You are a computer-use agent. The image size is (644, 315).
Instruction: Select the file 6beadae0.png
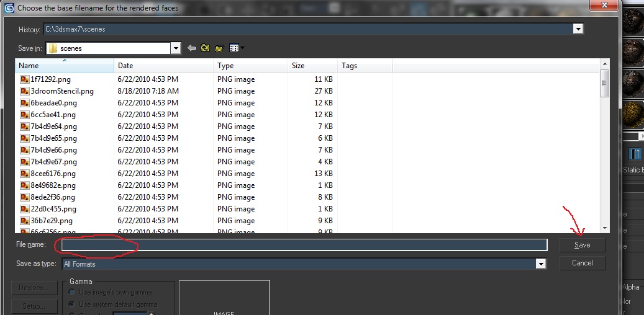pyautogui.click(x=54, y=103)
